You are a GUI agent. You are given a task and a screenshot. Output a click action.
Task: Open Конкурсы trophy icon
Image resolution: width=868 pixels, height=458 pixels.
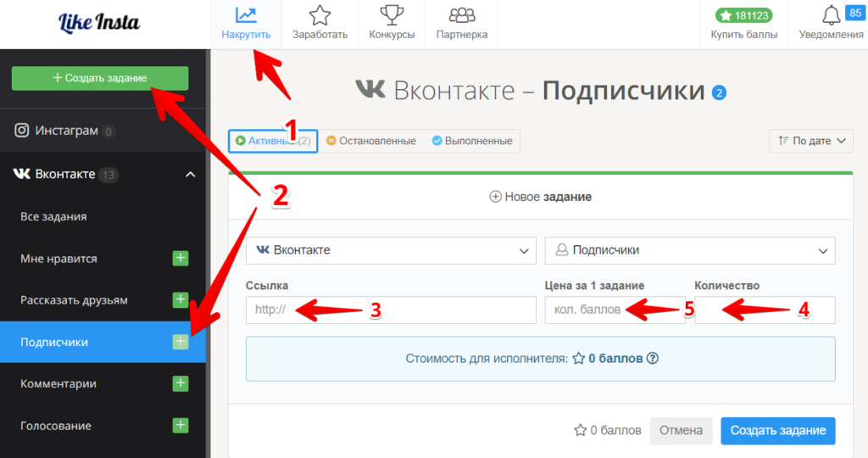392,15
